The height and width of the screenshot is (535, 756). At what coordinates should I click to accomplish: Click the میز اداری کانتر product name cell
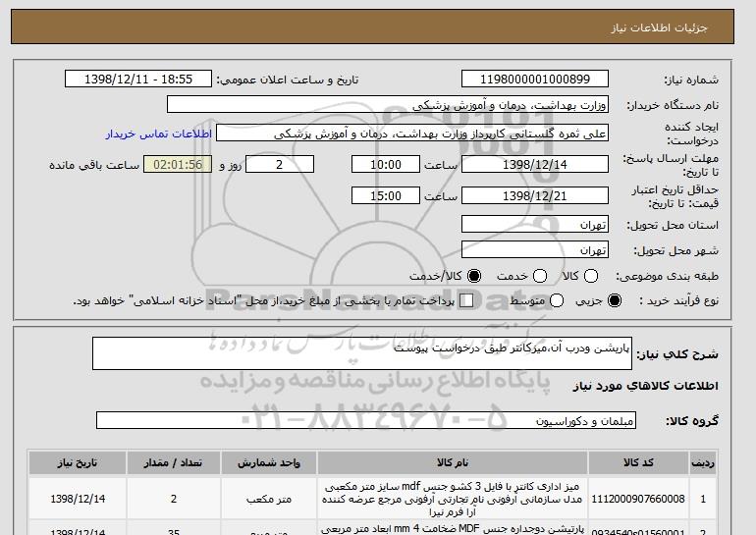point(453,499)
